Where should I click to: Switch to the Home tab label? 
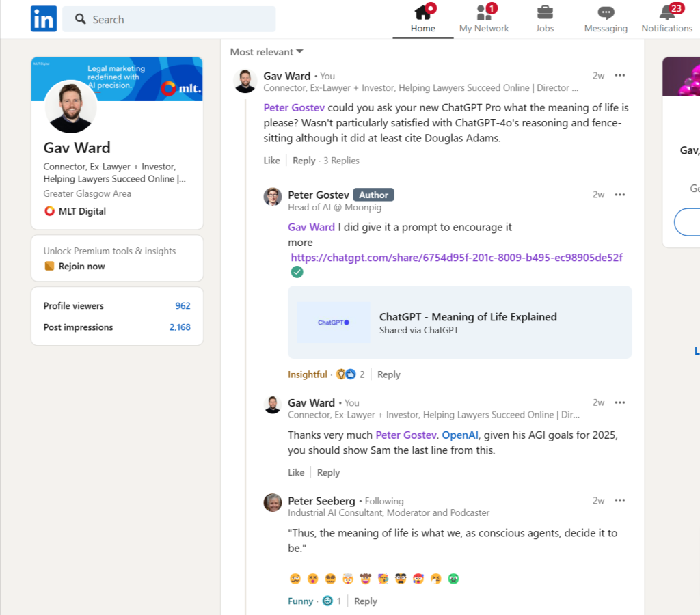pos(422,29)
